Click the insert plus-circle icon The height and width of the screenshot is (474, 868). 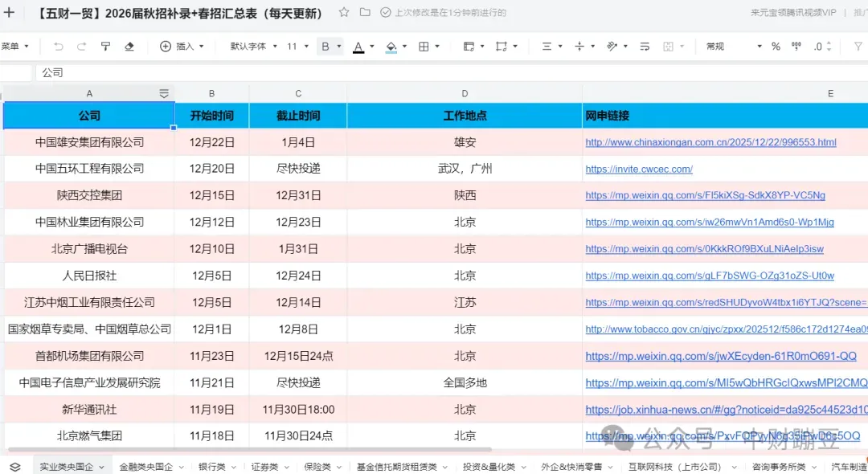coord(165,47)
